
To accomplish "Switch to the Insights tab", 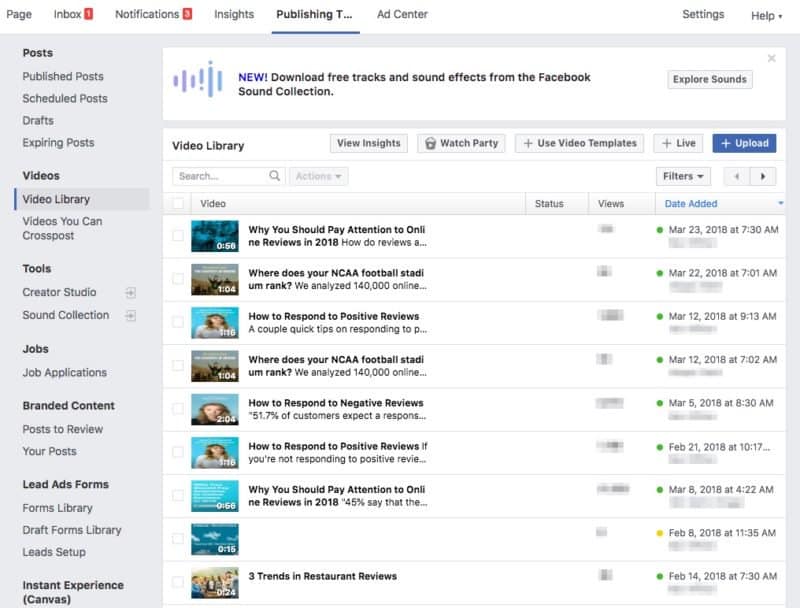I will pos(234,14).
